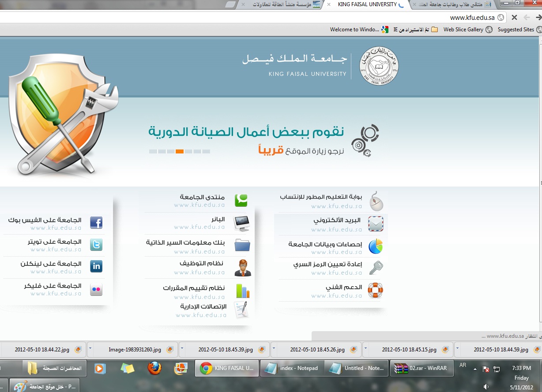Screen dimensions: 542x392
Task: Go forward with the browser forward arrow
Action: (526, 18)
